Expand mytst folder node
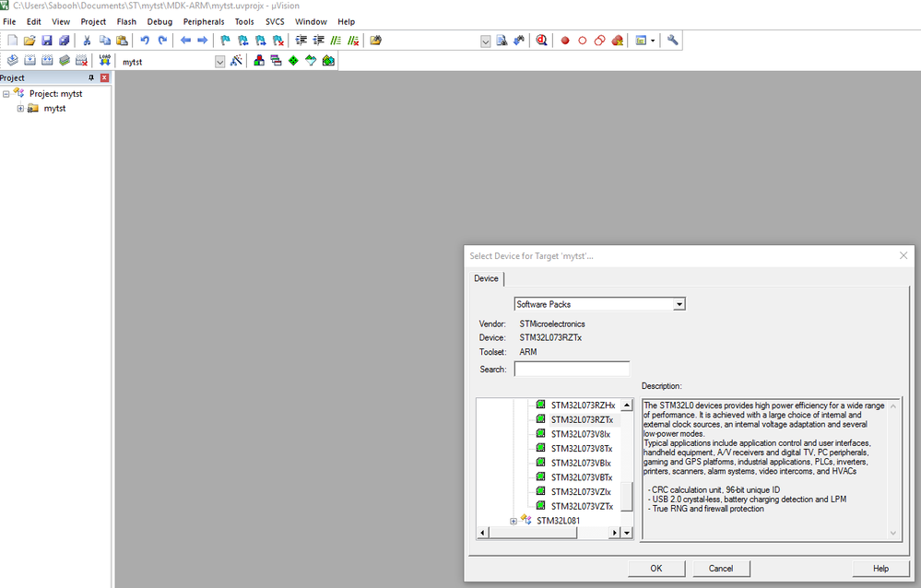This screenshot has height=588, width=921. click(20, 109)
